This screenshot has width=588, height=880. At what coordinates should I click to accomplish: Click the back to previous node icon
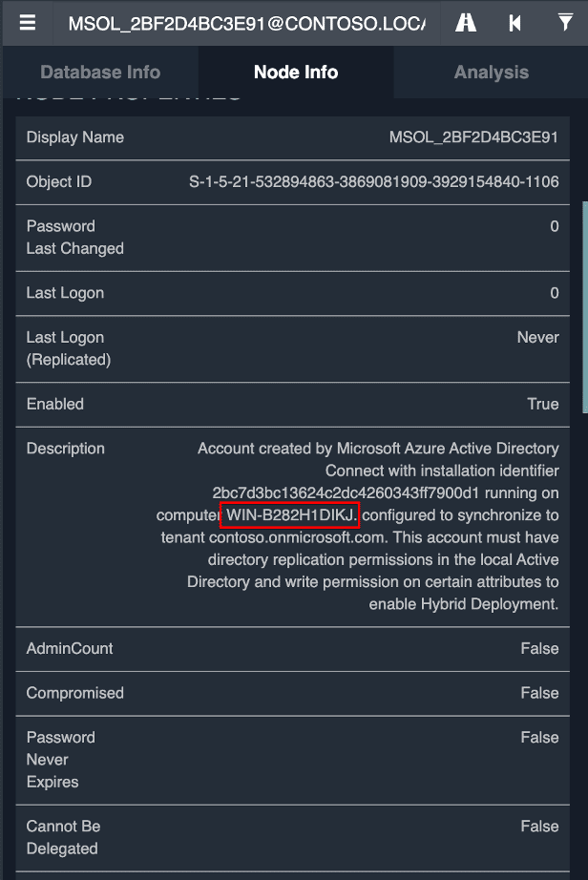tap(515, 23)
